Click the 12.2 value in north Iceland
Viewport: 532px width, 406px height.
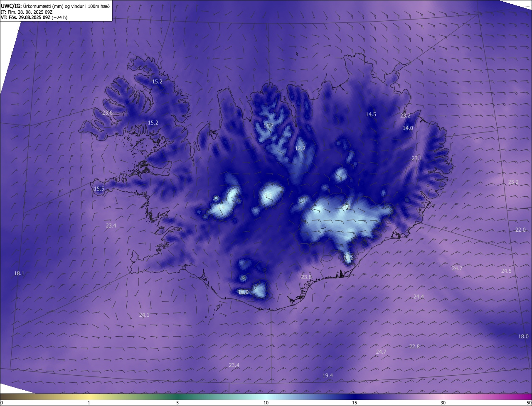pos(300,149)
